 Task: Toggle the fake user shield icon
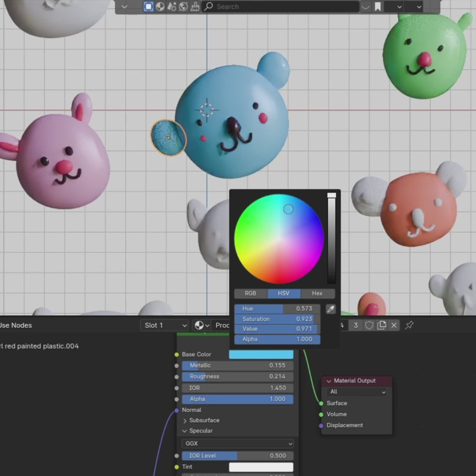pyautogui.click(x=369, y=325)
